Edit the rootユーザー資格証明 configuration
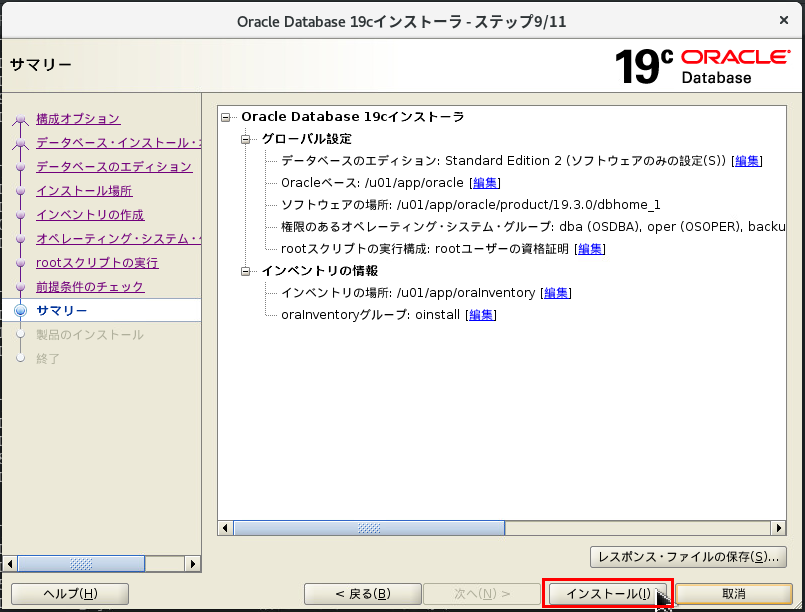 (x=589, y=248)
